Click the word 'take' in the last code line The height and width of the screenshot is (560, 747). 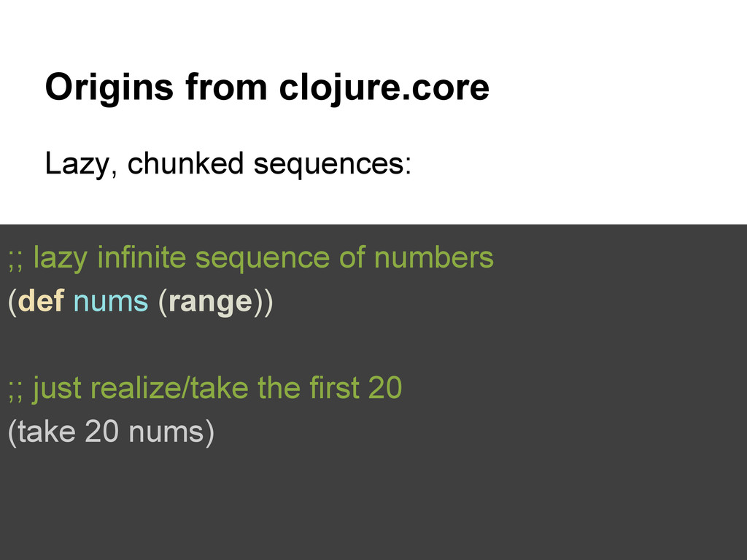47,432
